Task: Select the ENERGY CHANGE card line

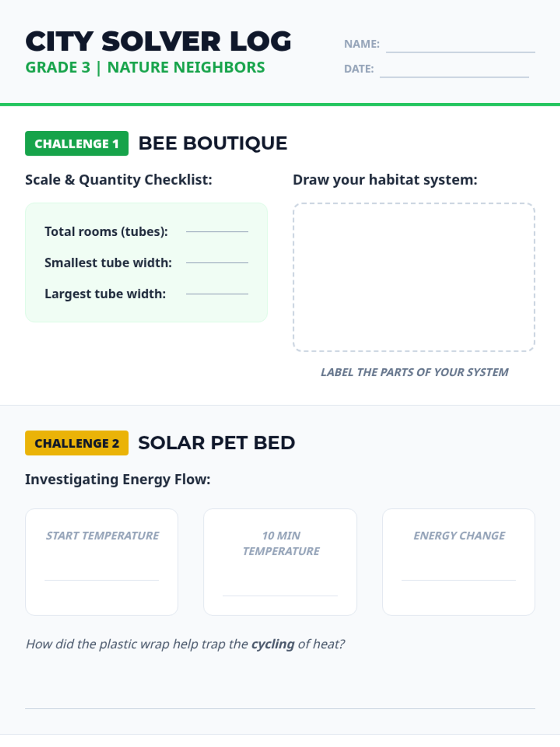Action: click(x=459, y=580)
